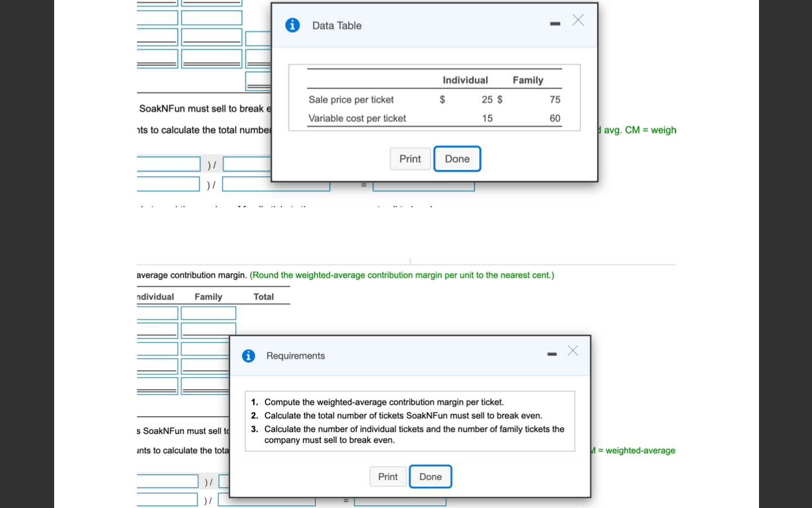812x508 pixels.
Task: Click the Family sale price value 75
Action: tap(555, 99)
